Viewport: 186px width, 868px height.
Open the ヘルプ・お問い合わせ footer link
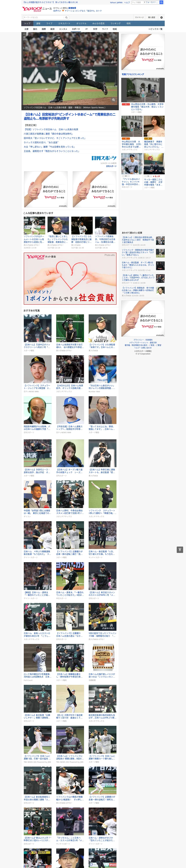(143, 348)
